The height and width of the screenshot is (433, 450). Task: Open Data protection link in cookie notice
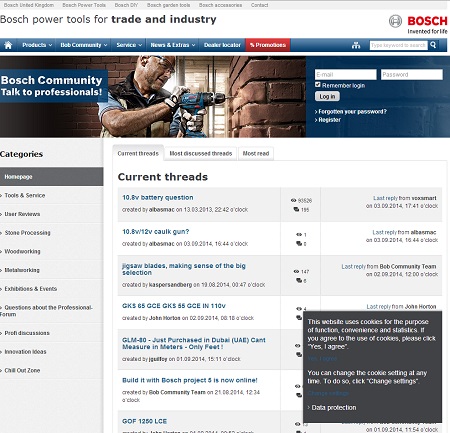(x=334, y=408)
